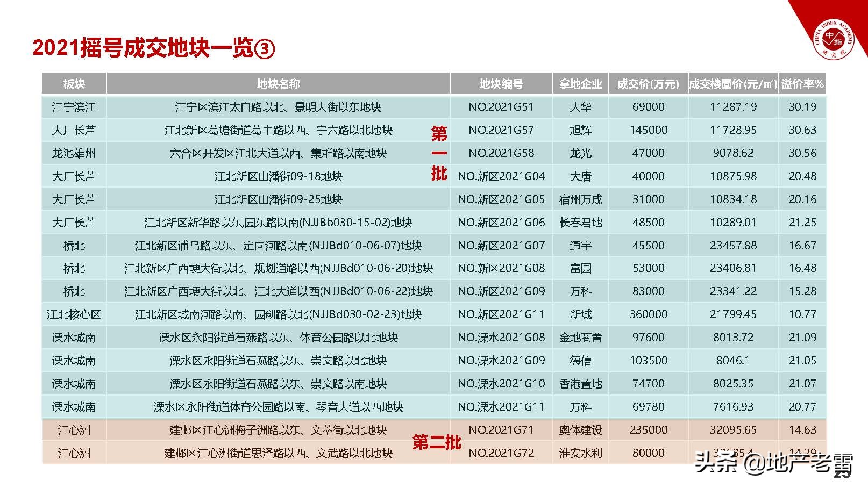868x488 pixels.
Task: Select the cell NO.新区2021G09
Action: (501, 291)
